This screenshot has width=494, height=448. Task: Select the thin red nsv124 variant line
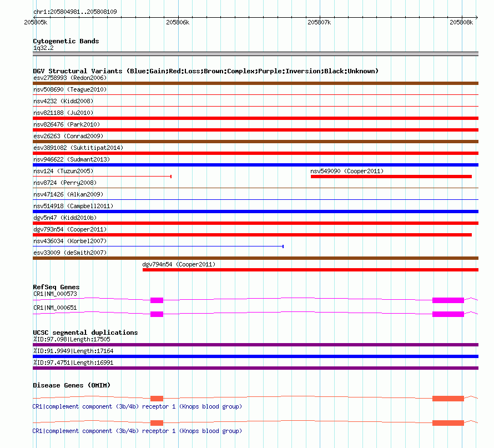tap(102, 177)
